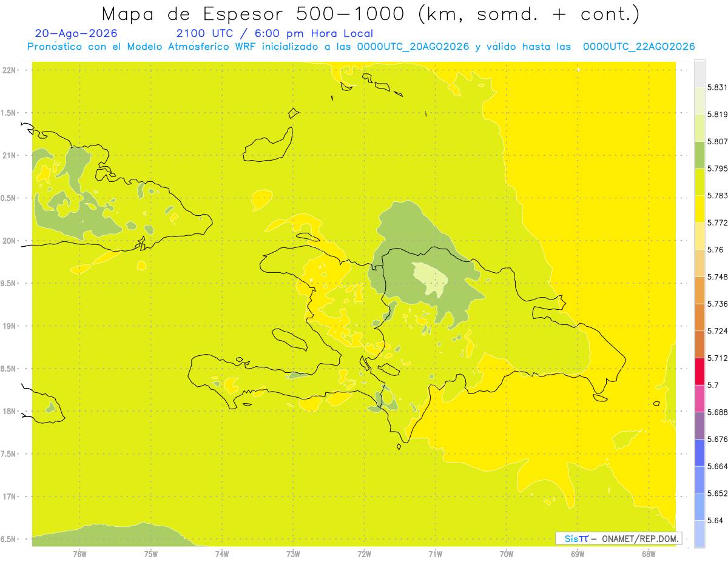Click the latitude label 21N
The height and width of the screenshot is (562, 728).
click(x=9, y=155)
